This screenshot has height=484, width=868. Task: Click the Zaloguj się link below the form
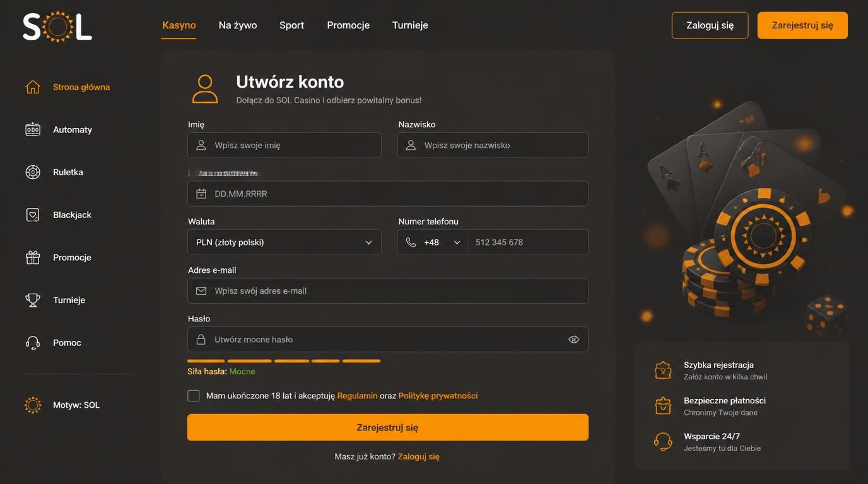(x=418, y=456)
